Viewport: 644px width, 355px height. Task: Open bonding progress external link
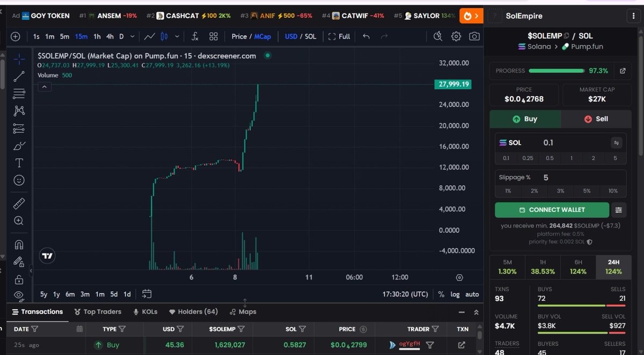[x=623, y=71]
